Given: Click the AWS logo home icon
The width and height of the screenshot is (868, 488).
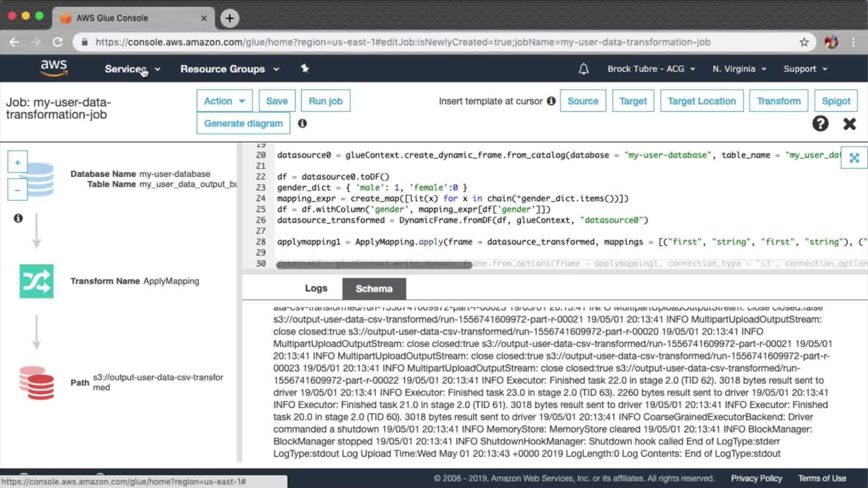Looking at the screenshot, I should coord(54,68).
